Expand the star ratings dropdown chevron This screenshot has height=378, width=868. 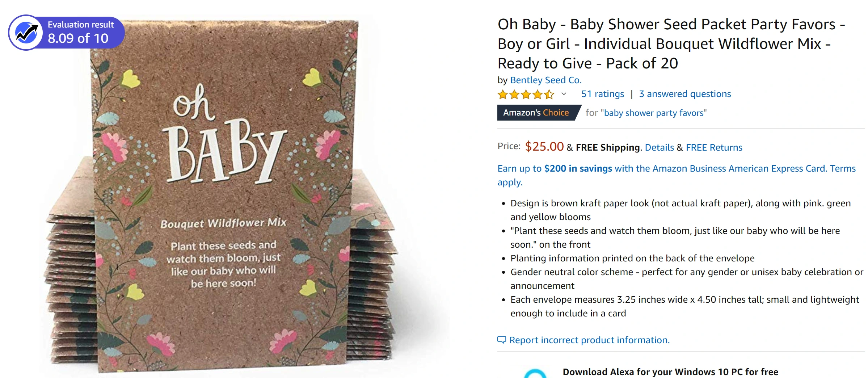click(x=564, y=94)
